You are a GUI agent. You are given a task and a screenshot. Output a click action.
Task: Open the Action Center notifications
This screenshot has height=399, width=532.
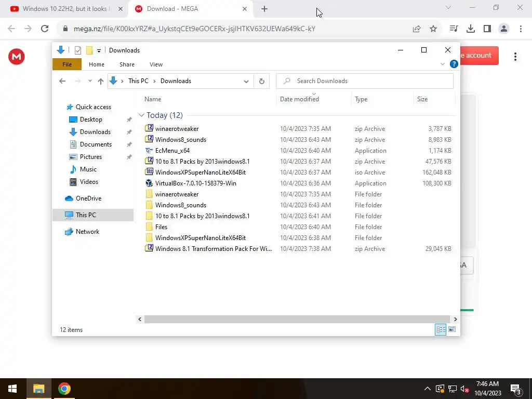516,389
